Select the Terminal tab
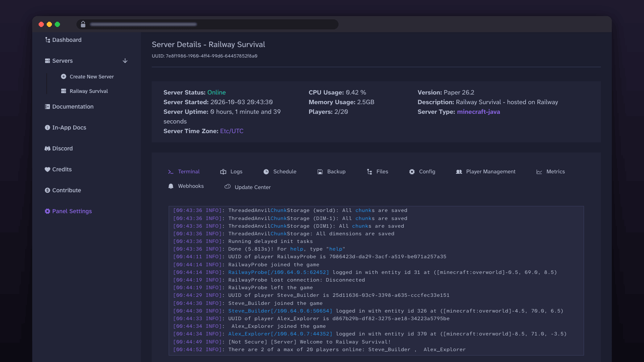Image resolution: width=644 pixels, height=362 pixels. tap(184, 172)
